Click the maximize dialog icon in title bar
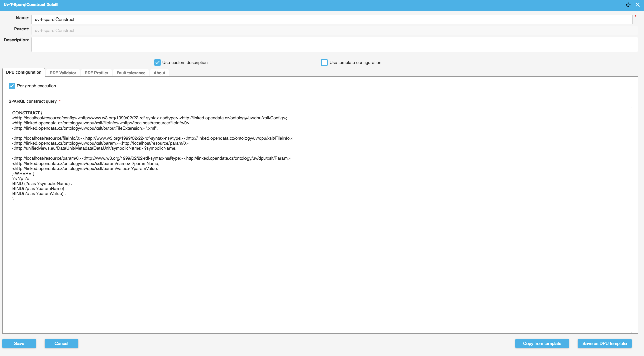644x356 pixels. tap(628, 5)
